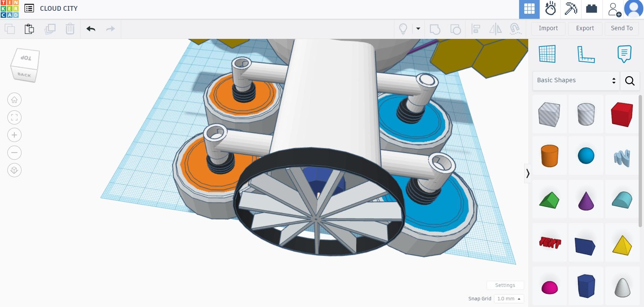Click the Fit all in view icon
Screen dimensions: 644x307
pos(14,117)
